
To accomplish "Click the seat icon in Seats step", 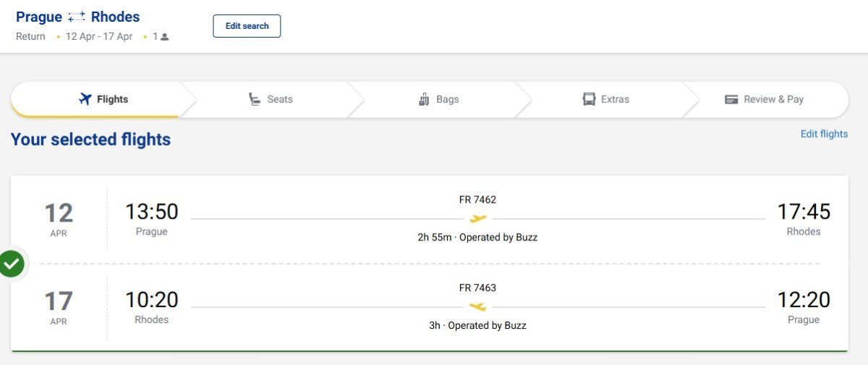I will pos(255,99).
